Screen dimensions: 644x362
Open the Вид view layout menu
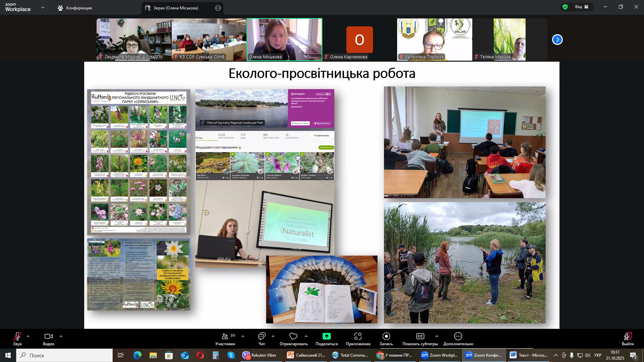point(582,7)
